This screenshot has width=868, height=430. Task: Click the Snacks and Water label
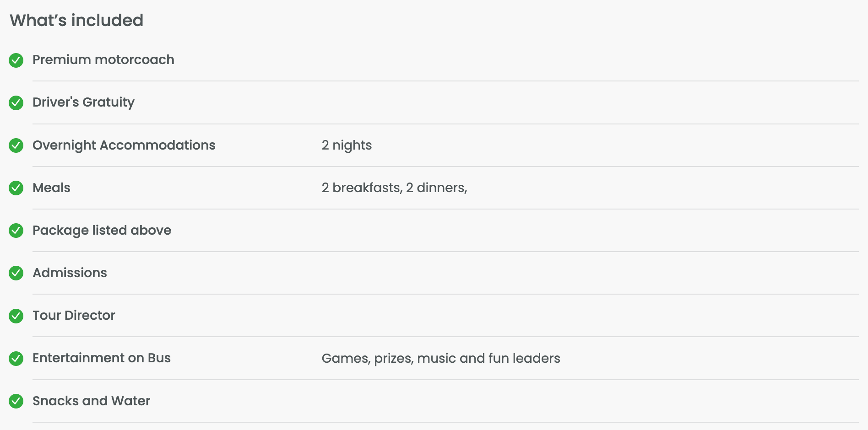(x=91, y=401)
